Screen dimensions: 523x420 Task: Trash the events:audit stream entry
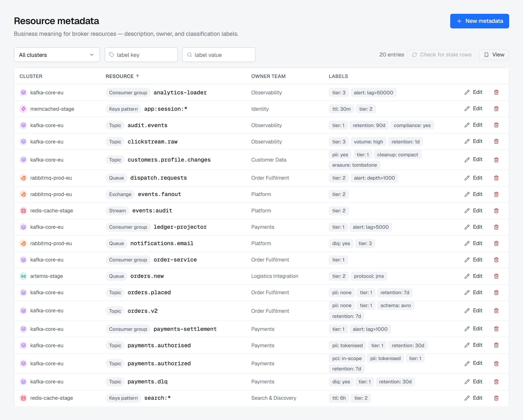coord(496,211)
